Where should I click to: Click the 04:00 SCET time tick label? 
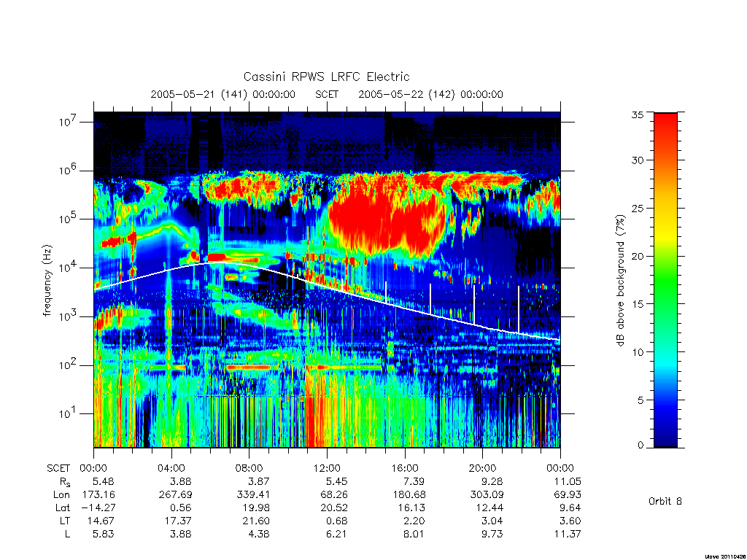[171, 468]
